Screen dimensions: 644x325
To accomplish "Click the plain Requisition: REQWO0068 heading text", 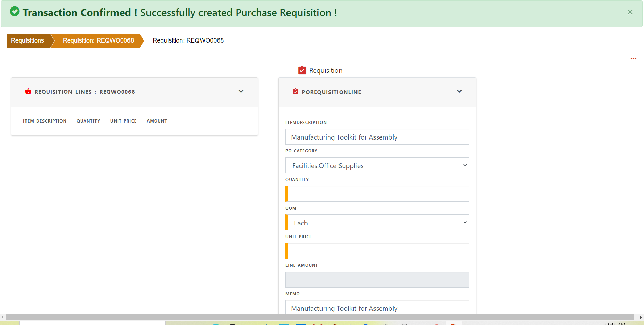I will [x=188, y=40].
